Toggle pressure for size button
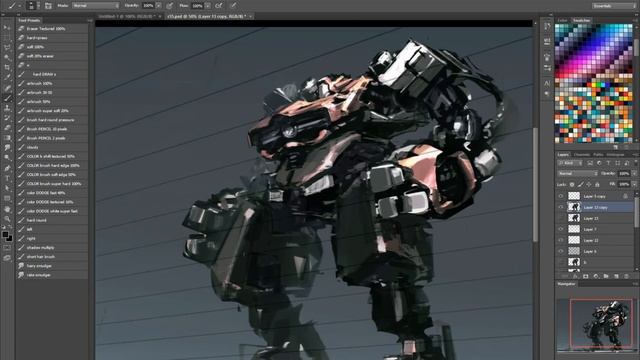 (x=233, y=6)
